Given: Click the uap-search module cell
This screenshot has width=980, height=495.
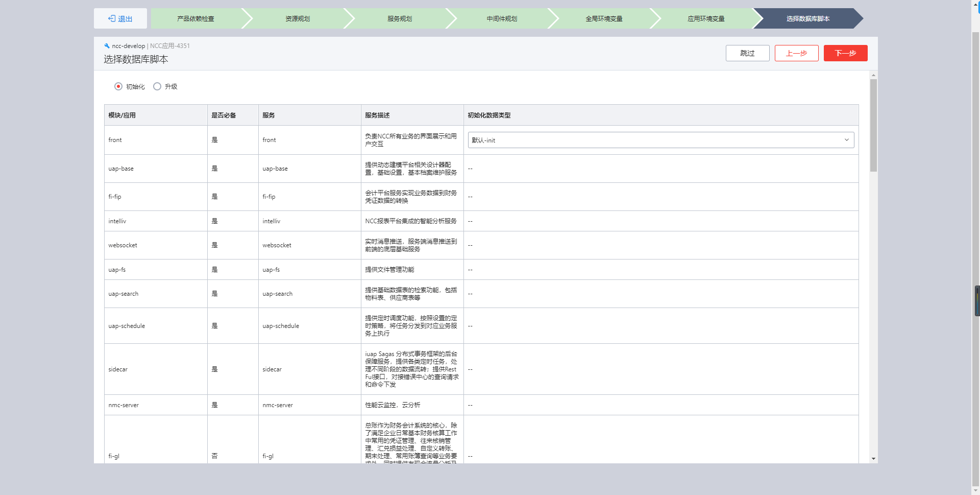Looking at the screenshot, I should pyautogui.click(x=156, y=294).
